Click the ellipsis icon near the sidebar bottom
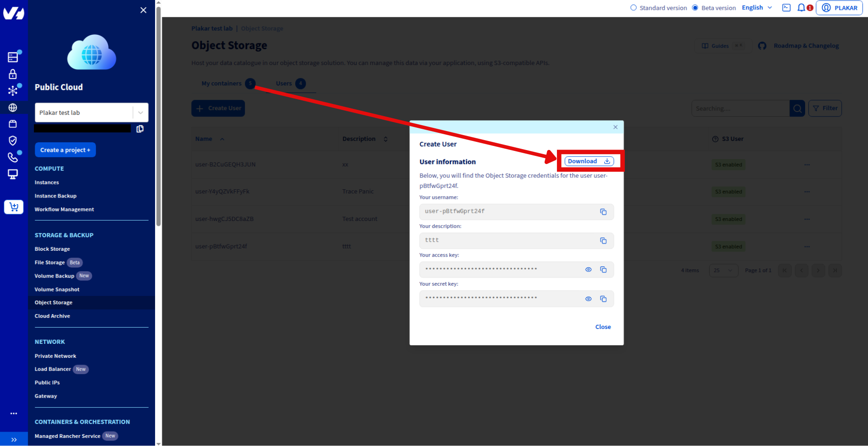Viewport: 868px width, 446px height. [x=13, y=413]
